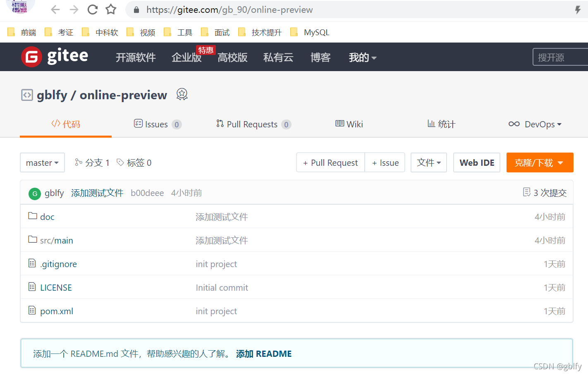The width and height of the screenshot is (588, 375).
Task: Launch the Web IDE button
Action: tap(477, 162)
